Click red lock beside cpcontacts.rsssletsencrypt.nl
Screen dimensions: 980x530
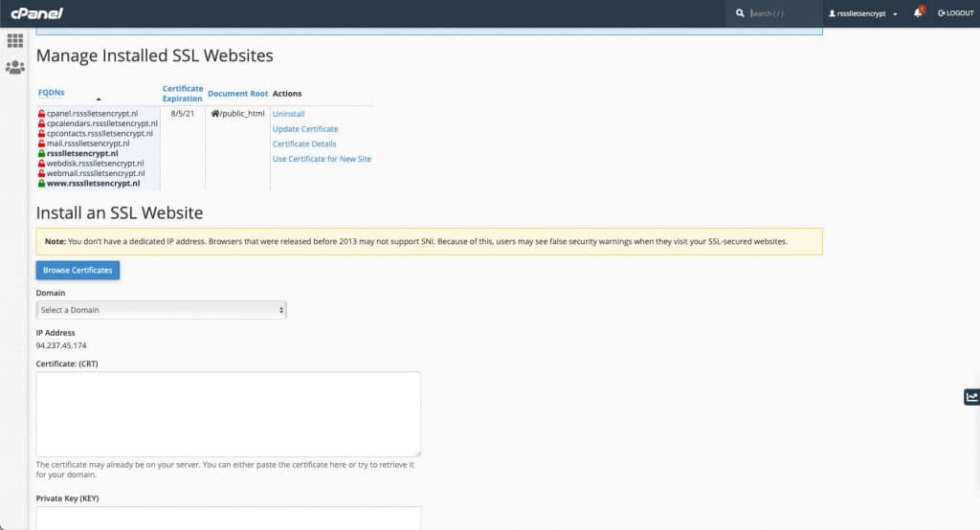click(x=41, y=134)
